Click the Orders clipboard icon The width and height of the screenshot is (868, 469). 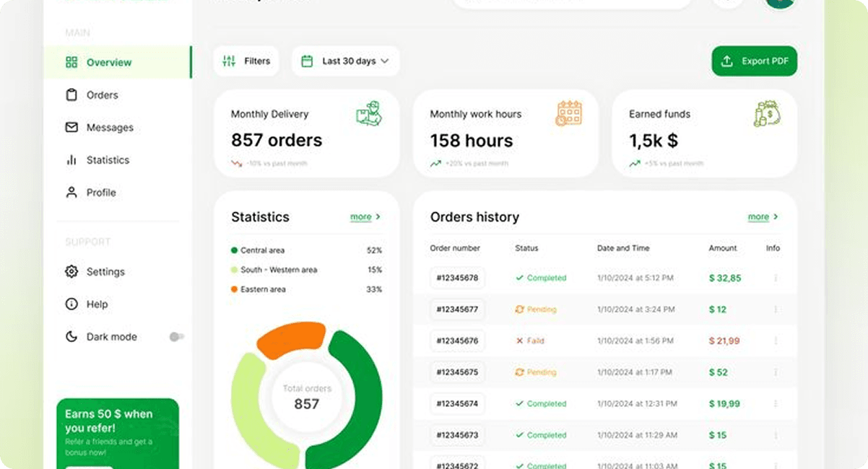(71, 95)
